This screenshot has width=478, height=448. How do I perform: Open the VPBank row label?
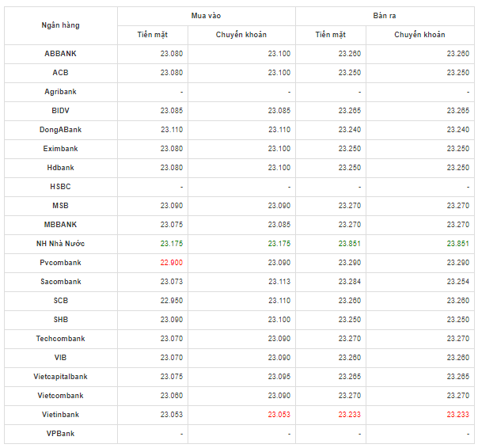60,434
